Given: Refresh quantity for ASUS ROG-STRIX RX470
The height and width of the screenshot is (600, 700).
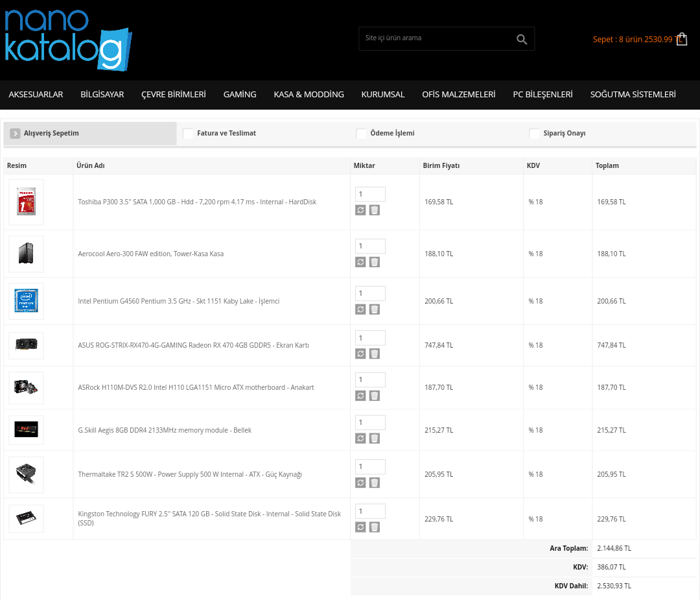Looking at the screenshot, I should pyautogui.click(x=360, y=354).
